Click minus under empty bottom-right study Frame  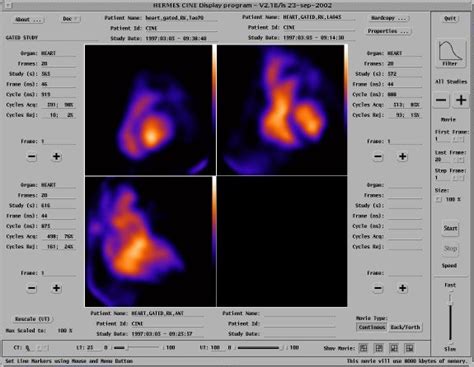(378, 288)
